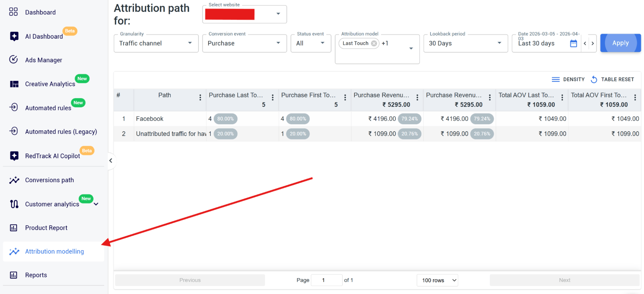Open Total AOV Last Touch column menu
Screen dimensions: 644x294
[562, 97]
